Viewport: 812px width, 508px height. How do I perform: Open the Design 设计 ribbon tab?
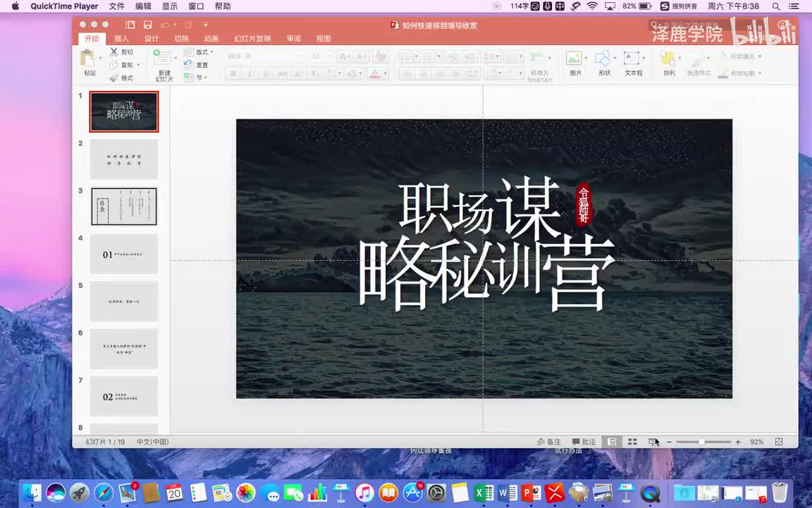152,38
